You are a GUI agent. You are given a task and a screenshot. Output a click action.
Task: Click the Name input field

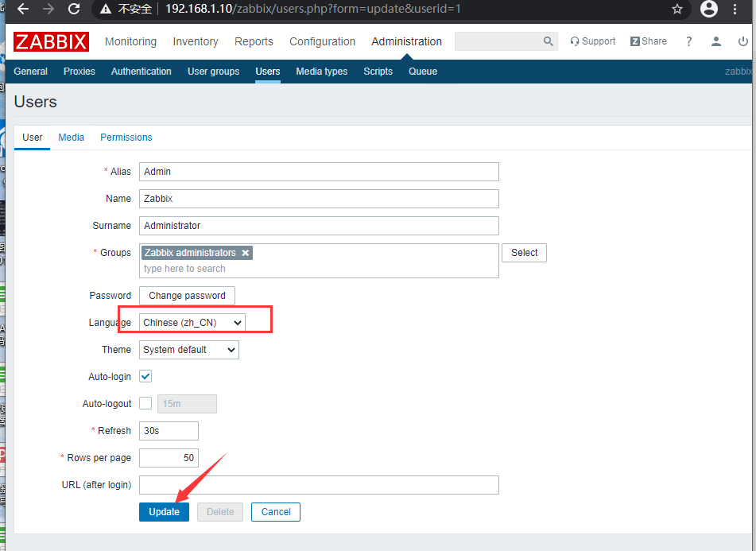(320, 199)
